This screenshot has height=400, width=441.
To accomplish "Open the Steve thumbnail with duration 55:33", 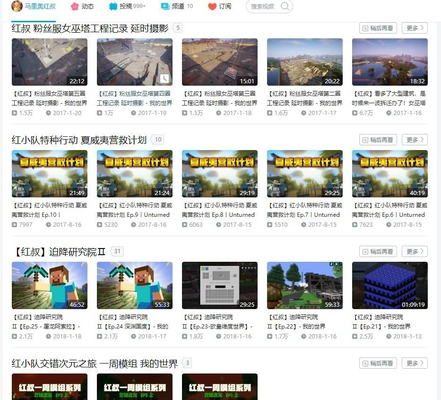I will (x=135, y=285).
